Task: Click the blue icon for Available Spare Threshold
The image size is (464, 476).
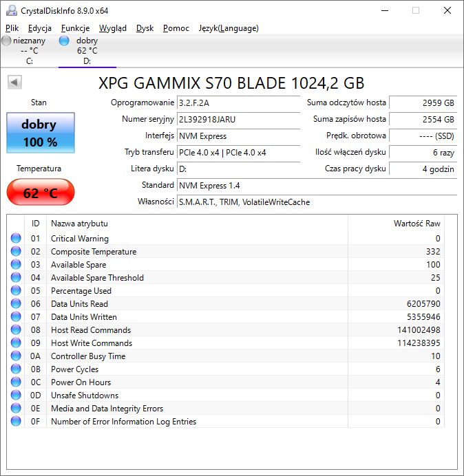Action: pos(16,277)
